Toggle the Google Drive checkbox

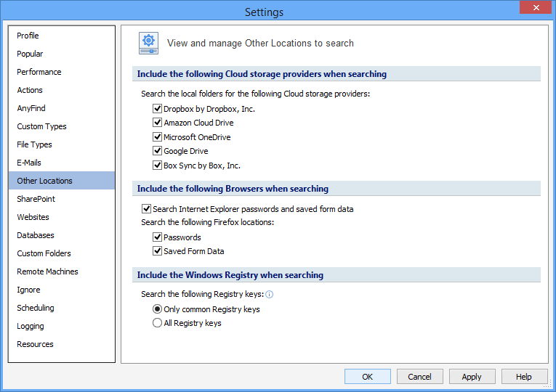tap(157, 151)
